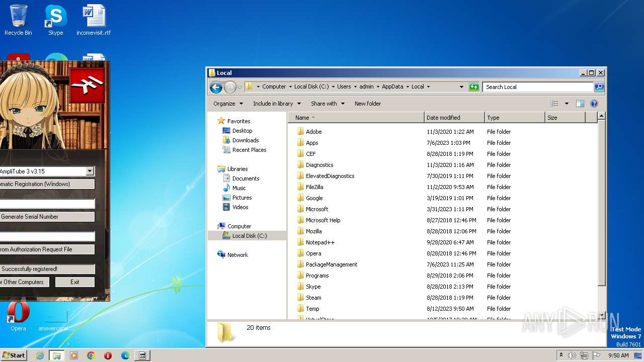Expand the AppData breadcrumb arrow
644x362 pixels.
coord(408,86)
